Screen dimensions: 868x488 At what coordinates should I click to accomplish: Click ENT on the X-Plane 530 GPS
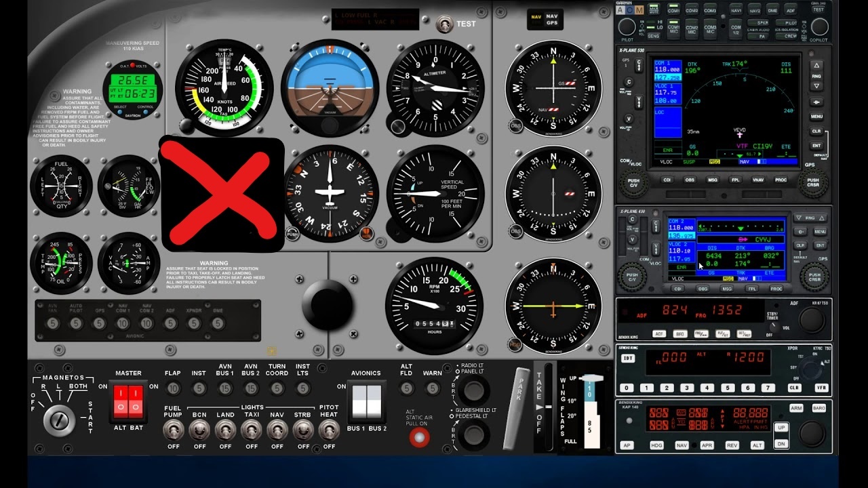[816, 145]
